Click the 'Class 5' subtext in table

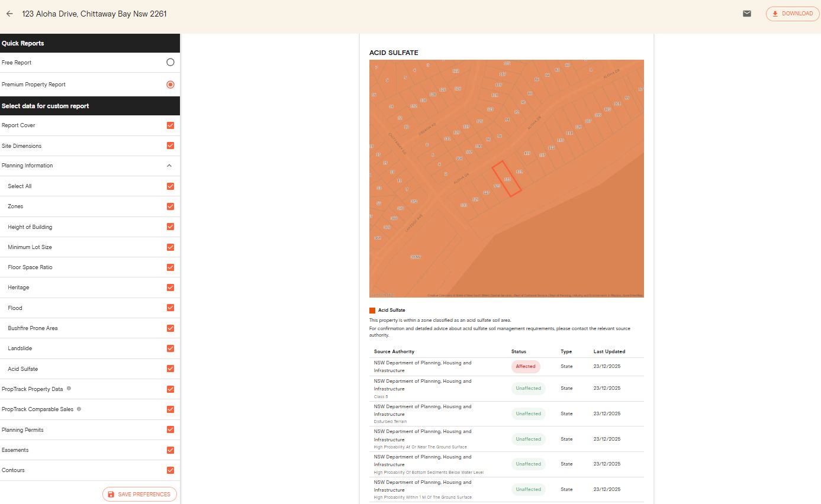coord(381,397)
